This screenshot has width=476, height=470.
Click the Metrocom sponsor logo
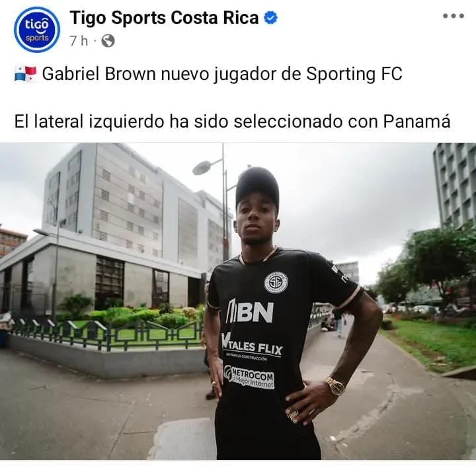tap(249, 377)
